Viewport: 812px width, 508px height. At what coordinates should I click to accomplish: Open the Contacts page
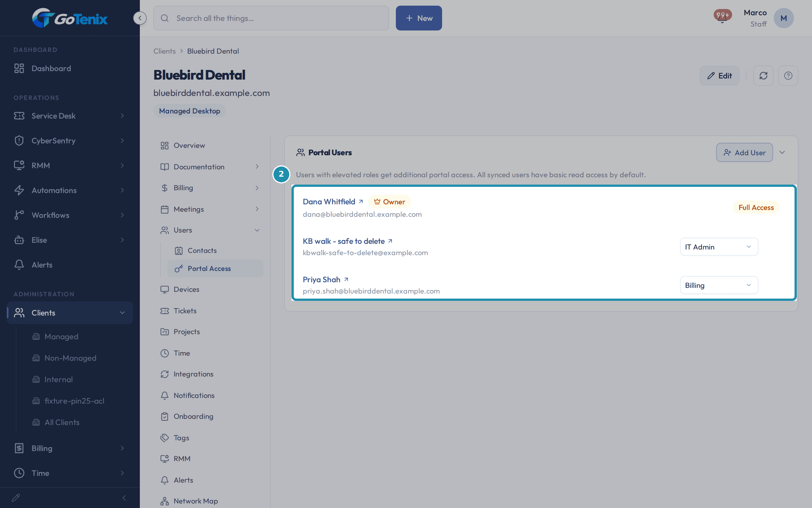(215, 250)
